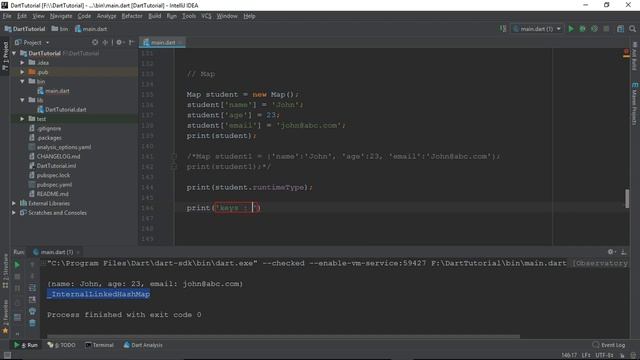Toggle soft-wrap icon in Run panel
The image size is (640, 360).
pyautogui.click(x=32, y=288)
